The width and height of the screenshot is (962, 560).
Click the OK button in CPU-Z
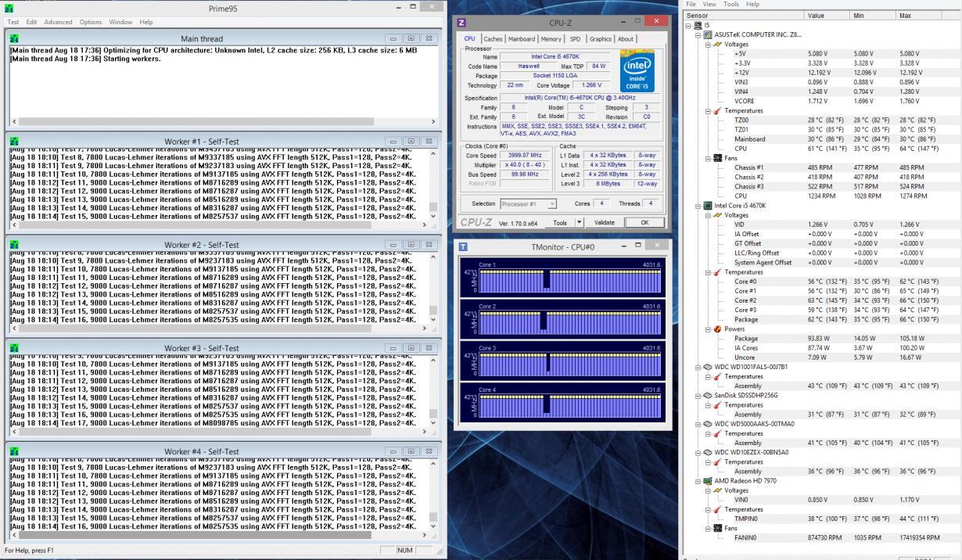645,222
